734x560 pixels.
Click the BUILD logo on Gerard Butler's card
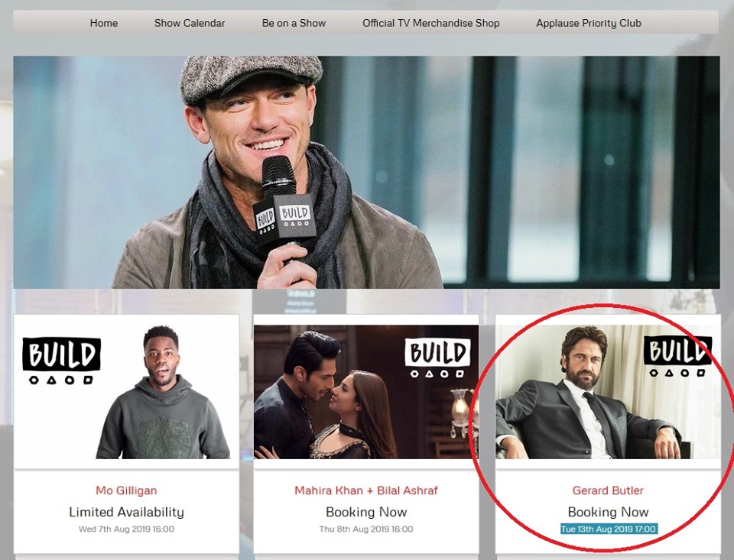pos(677,356)
